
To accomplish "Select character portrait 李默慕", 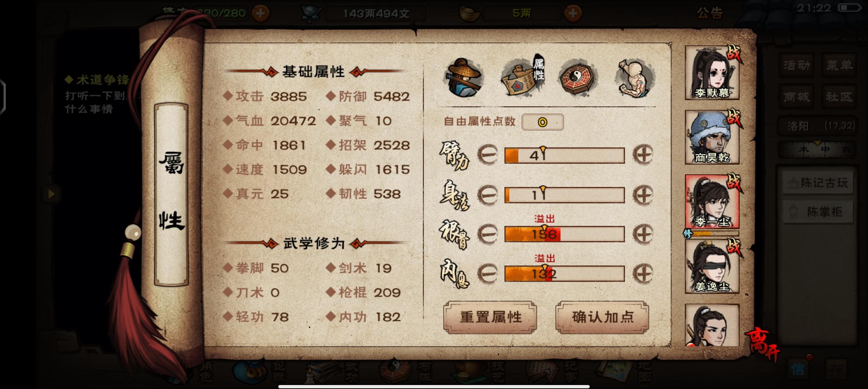I will coord(712,73).
